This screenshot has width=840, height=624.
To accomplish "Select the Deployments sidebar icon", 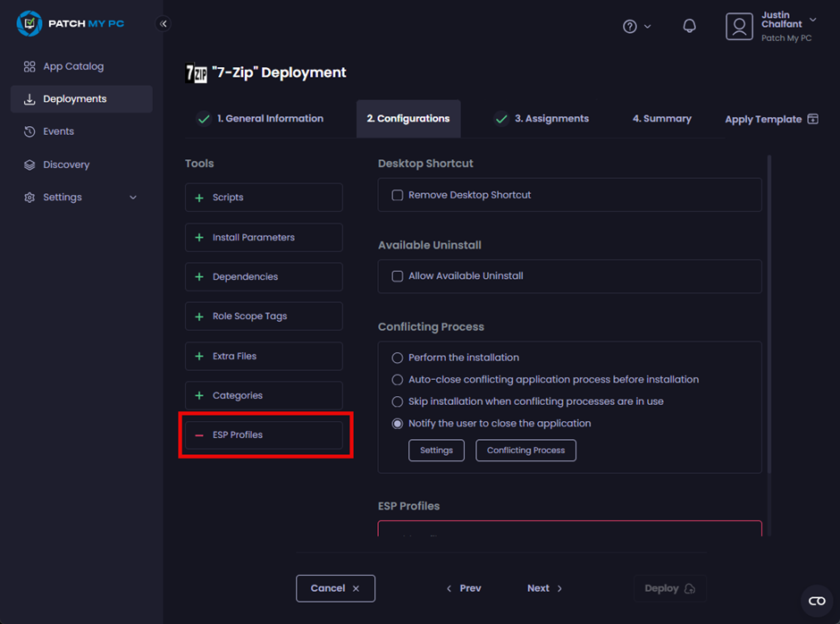I will 29,98.
